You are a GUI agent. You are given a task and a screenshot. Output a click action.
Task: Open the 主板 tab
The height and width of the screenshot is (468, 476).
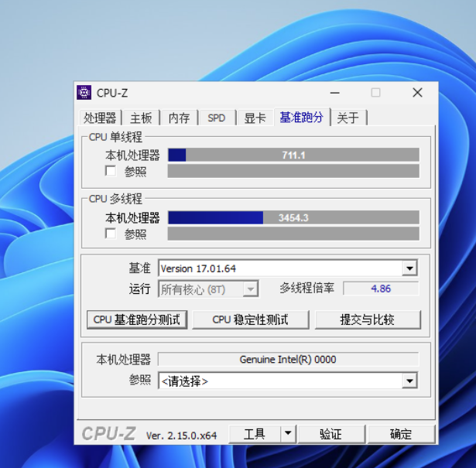pyautogui.click(x=141, y=118)
